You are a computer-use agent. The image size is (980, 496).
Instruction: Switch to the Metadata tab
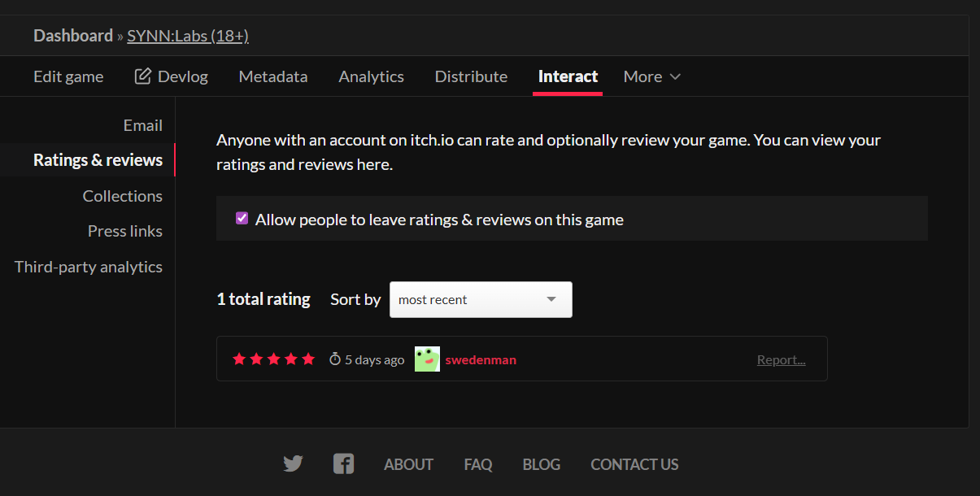273,76
